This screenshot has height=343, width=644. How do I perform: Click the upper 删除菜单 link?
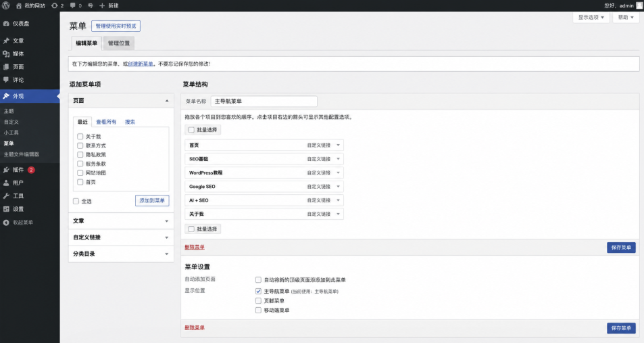pyautogui.click(x=195, y=247)
